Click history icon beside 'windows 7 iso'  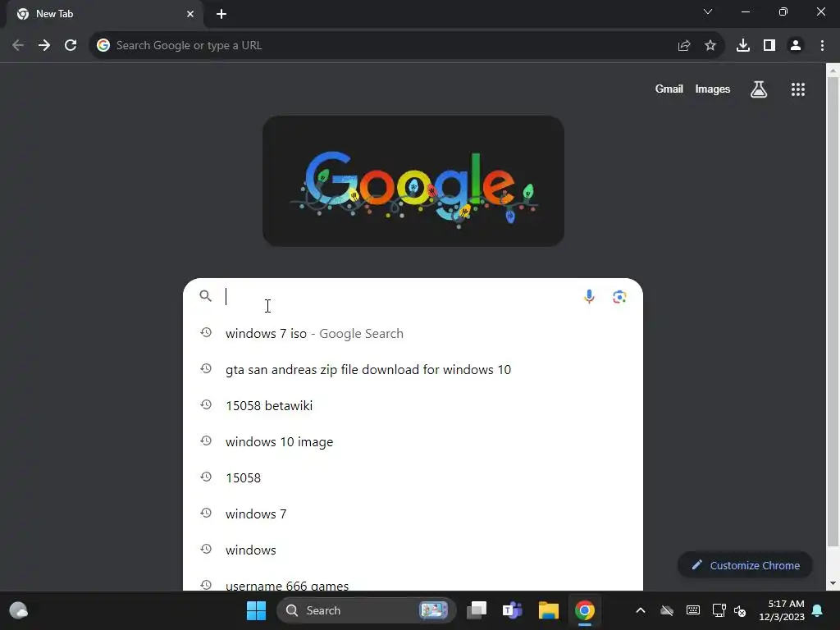(206, 333)
